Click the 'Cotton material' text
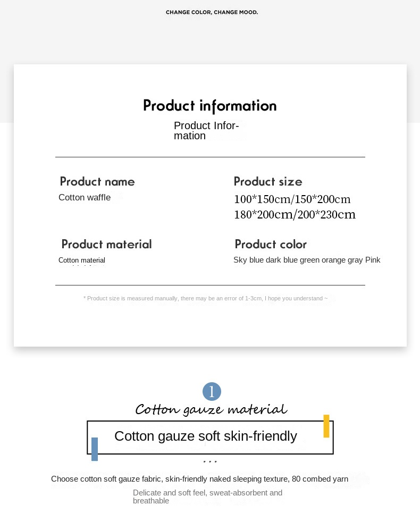Viewport: 420px width, 513px height. coord(82,260)
